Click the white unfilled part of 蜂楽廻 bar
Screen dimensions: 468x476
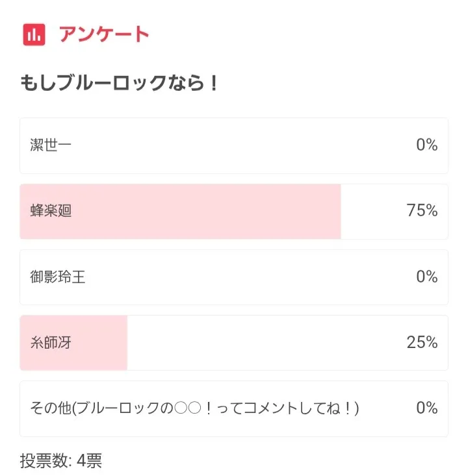[x=370, y=211]
